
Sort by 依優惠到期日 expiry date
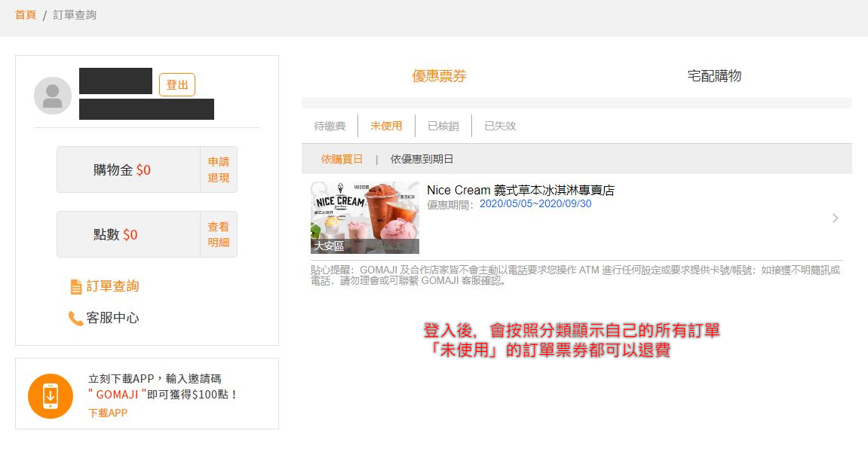click(422, 159)
